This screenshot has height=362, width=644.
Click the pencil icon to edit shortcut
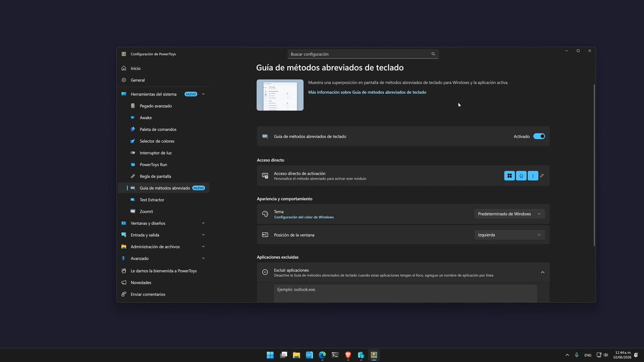(x=542, y=176)
